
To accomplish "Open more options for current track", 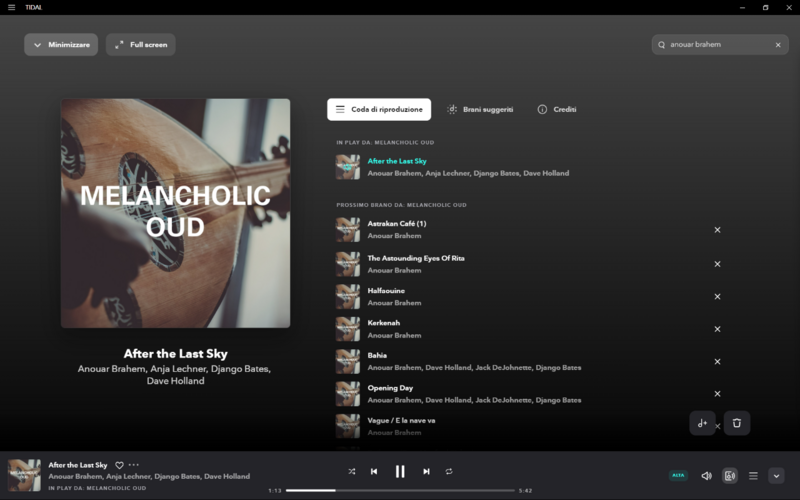I will 134,465.
